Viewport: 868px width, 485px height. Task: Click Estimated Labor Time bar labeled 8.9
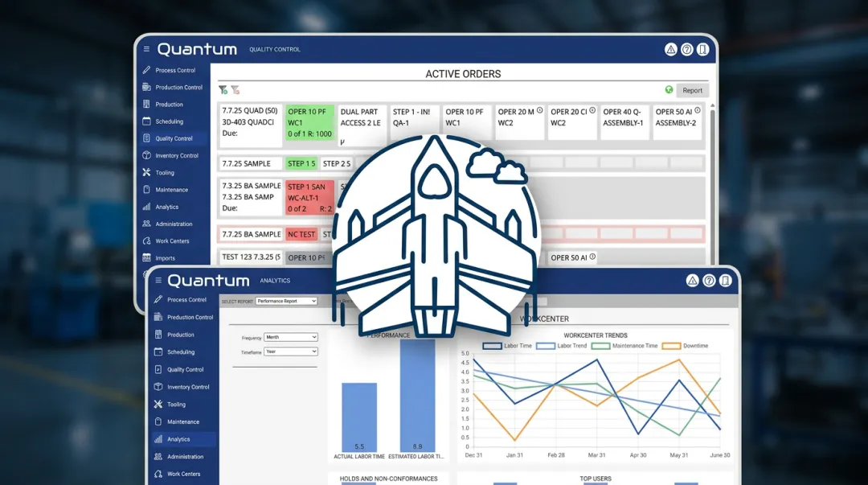click(x=417, y=395)
